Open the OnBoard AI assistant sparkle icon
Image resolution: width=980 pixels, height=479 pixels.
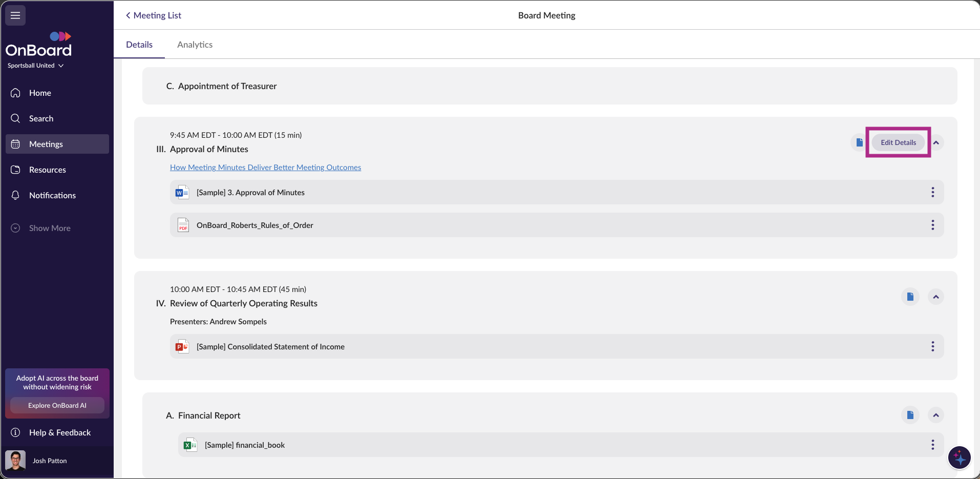click(x=959, y=457)
